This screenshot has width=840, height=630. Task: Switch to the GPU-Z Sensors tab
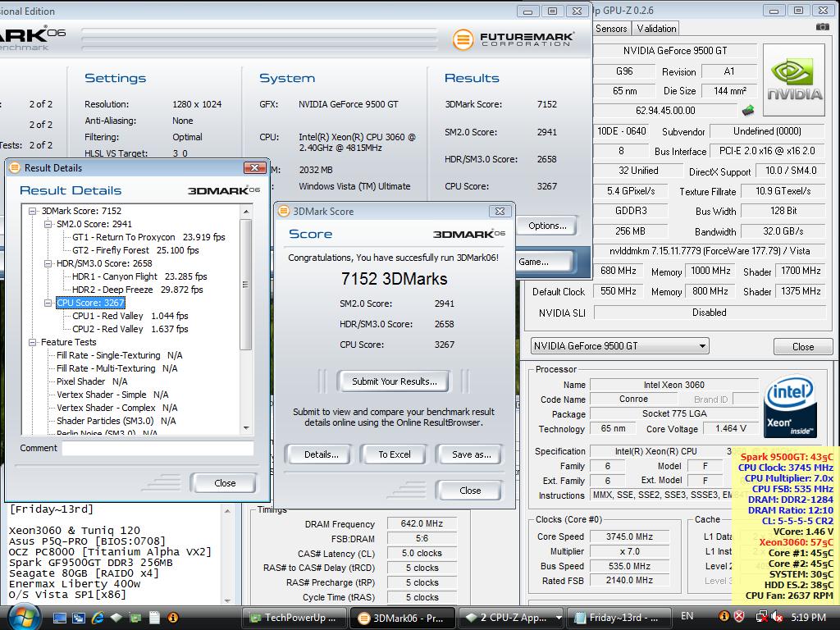click(x=611, y=29)
